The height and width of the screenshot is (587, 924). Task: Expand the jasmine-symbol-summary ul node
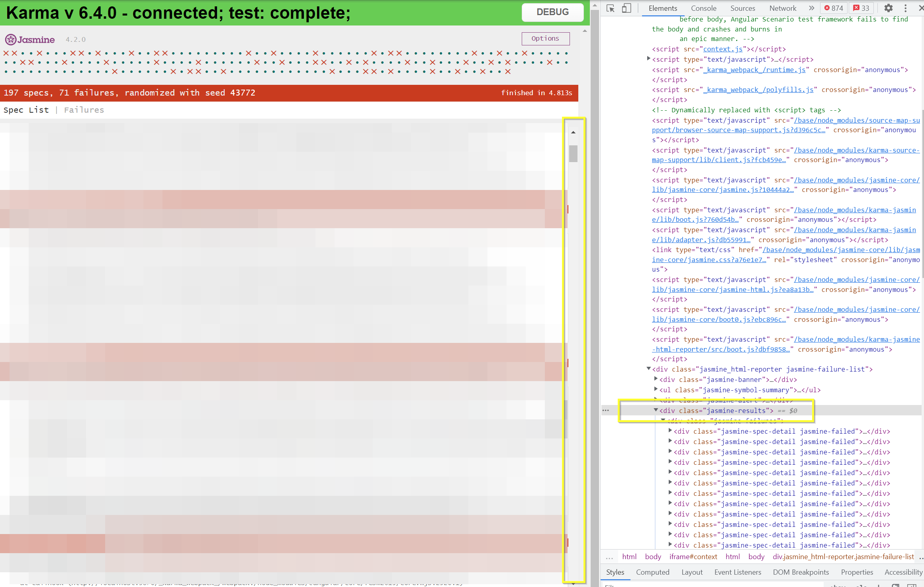[656, 389]
